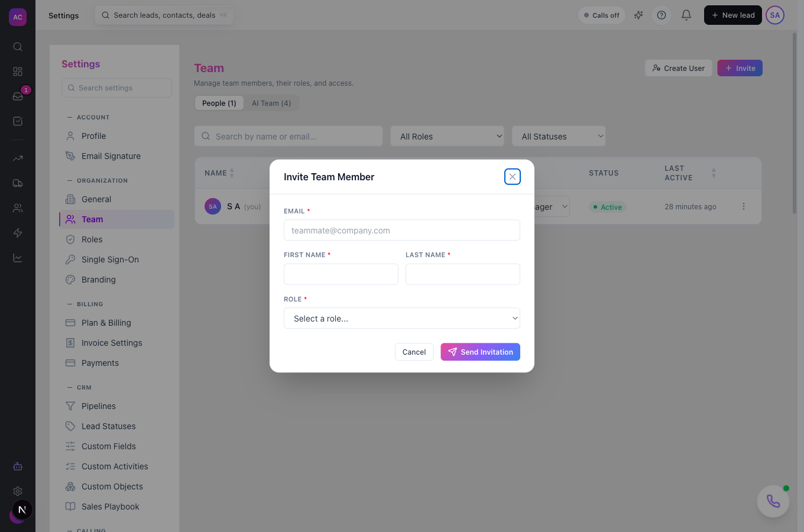Open the dashboard grid icon in left rail
804x532 pixels.
18,72
